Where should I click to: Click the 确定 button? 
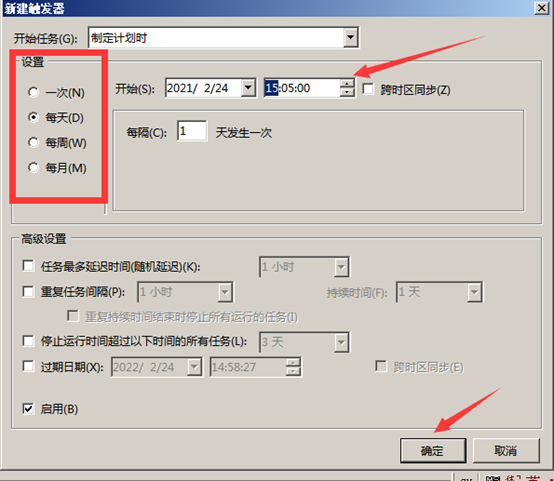(x=433, y=450)
